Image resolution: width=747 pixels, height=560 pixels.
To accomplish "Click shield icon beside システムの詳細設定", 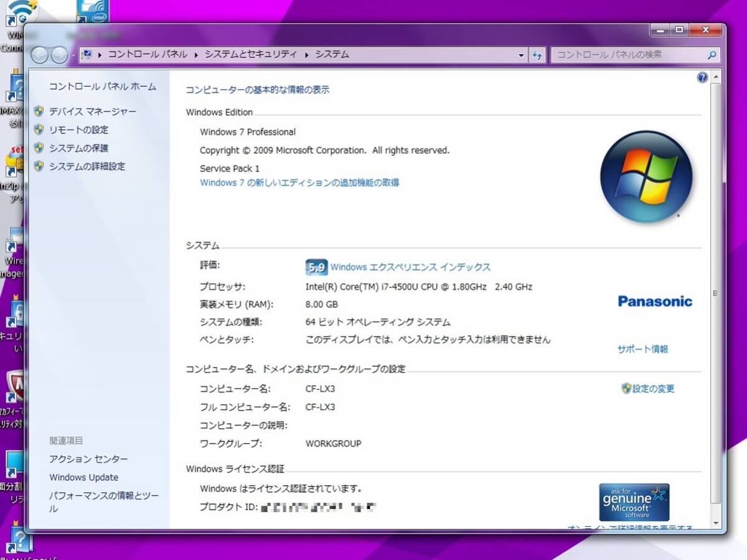I will pyautogui.click(x=39, y=166).
